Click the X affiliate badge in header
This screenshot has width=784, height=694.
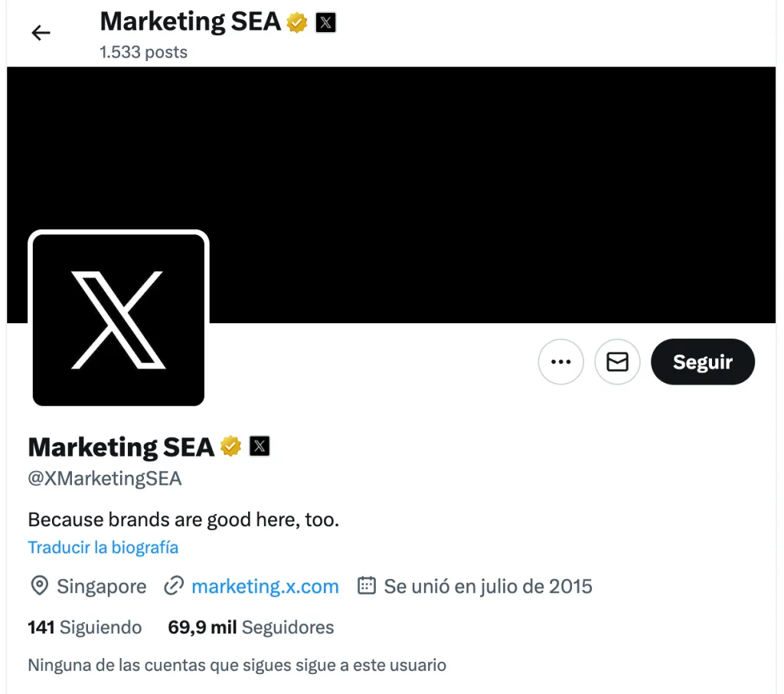[x=325, y=22]
